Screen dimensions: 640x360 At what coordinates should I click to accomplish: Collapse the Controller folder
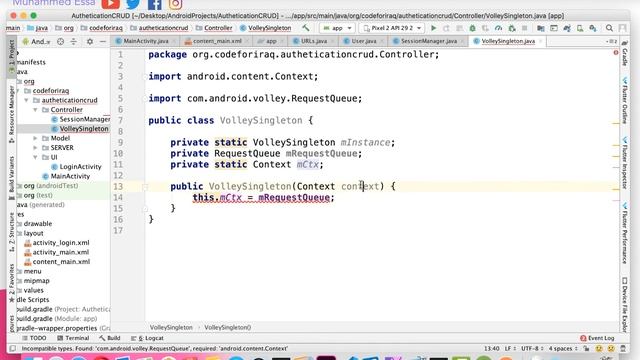36,110
